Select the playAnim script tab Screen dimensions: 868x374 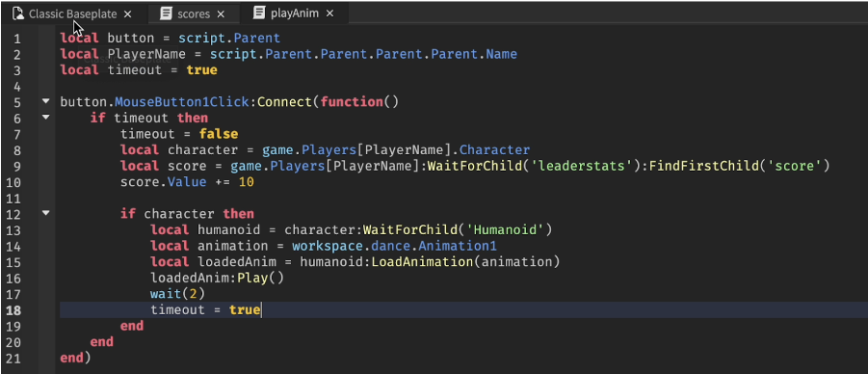pyautogui.click(x=295, y=13)
